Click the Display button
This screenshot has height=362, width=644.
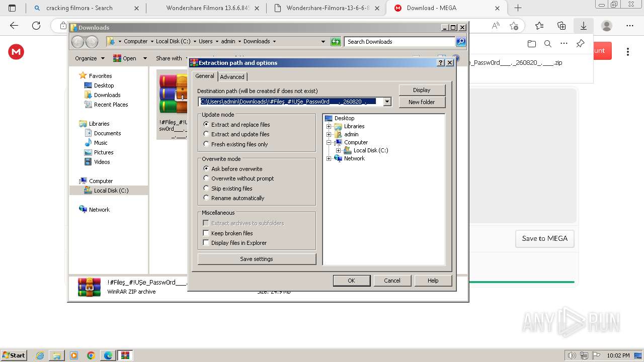click(422, 90)
